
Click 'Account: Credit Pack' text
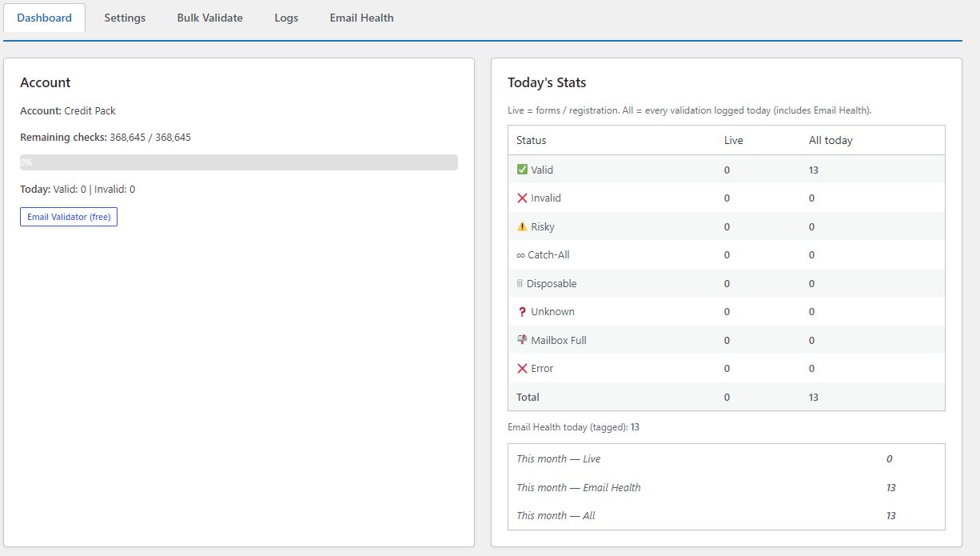[x=68, y=111]
